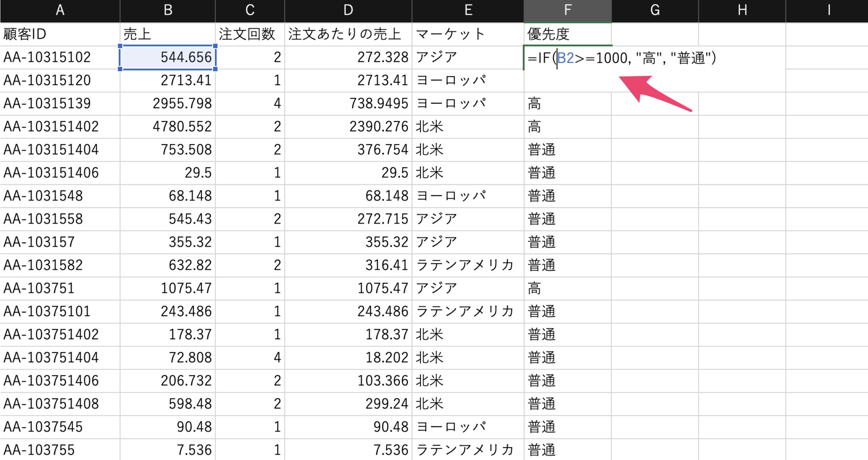Click ラテンアメリカ in the AA-1031582 row
This screenshot has height=460, width=868.
coord(468,265)
